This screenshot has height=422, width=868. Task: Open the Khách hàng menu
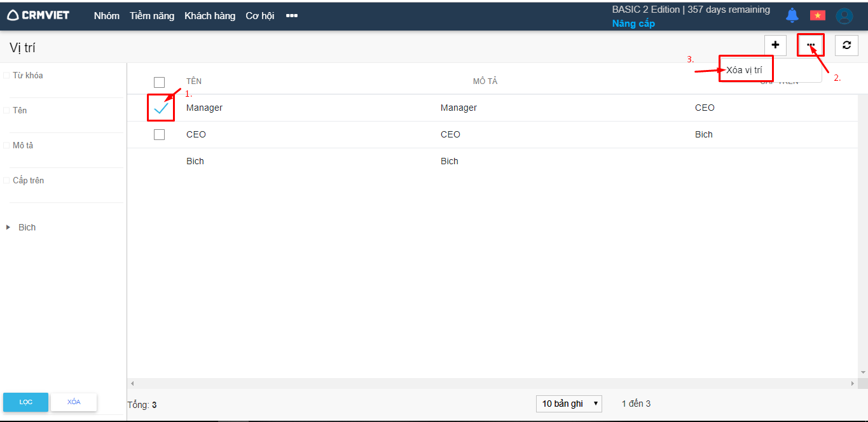[210, 16]
